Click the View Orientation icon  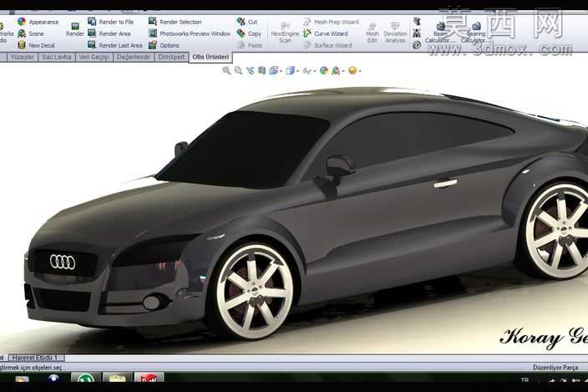(x=274, y=70)
